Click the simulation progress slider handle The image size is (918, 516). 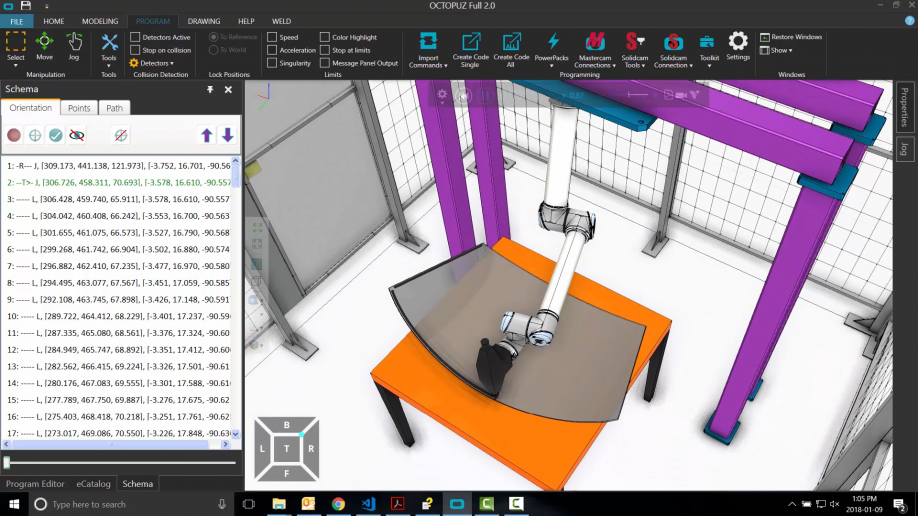[x=6, y=463]
